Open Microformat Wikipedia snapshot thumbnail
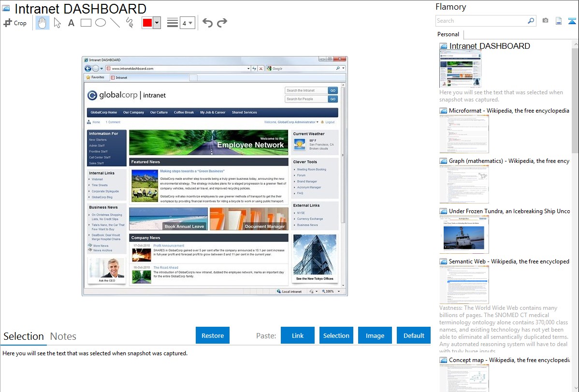Image resolution: width=579 pixels, height=392 pixels. 464,134
